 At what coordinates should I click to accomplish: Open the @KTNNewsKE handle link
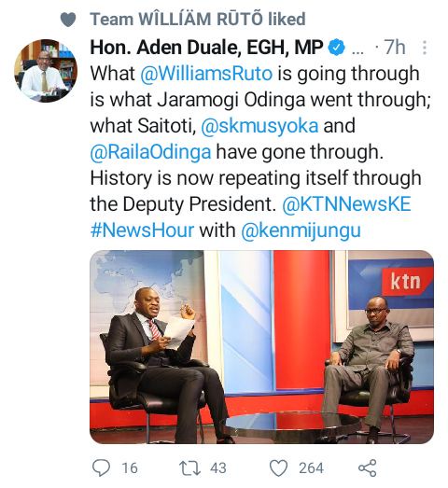click(x=346, y=204)
